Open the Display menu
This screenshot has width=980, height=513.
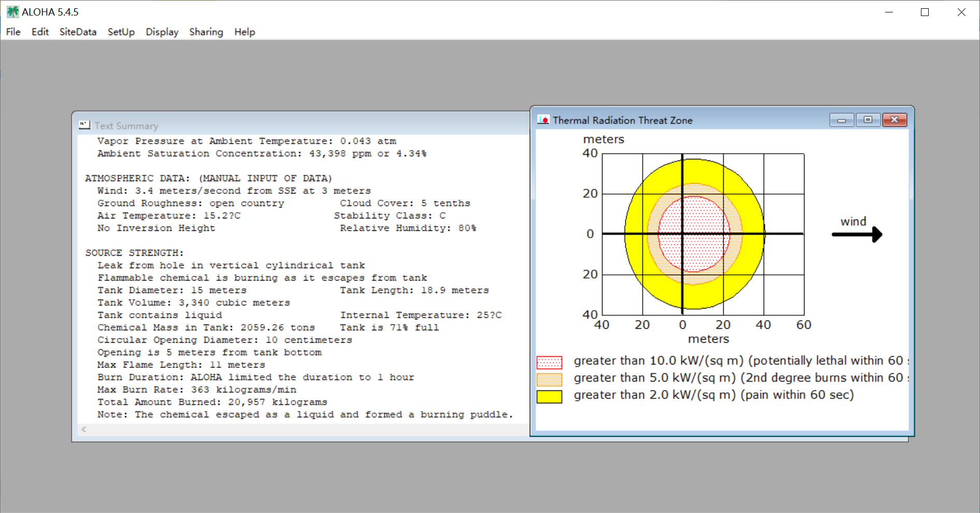pos(162,32)
